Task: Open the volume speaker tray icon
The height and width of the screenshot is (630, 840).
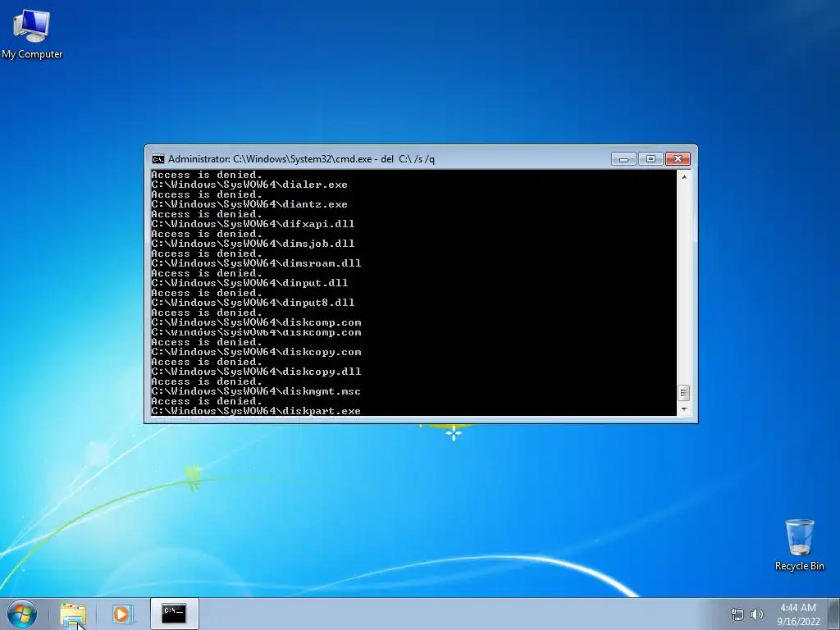Action: click(756, 614)
